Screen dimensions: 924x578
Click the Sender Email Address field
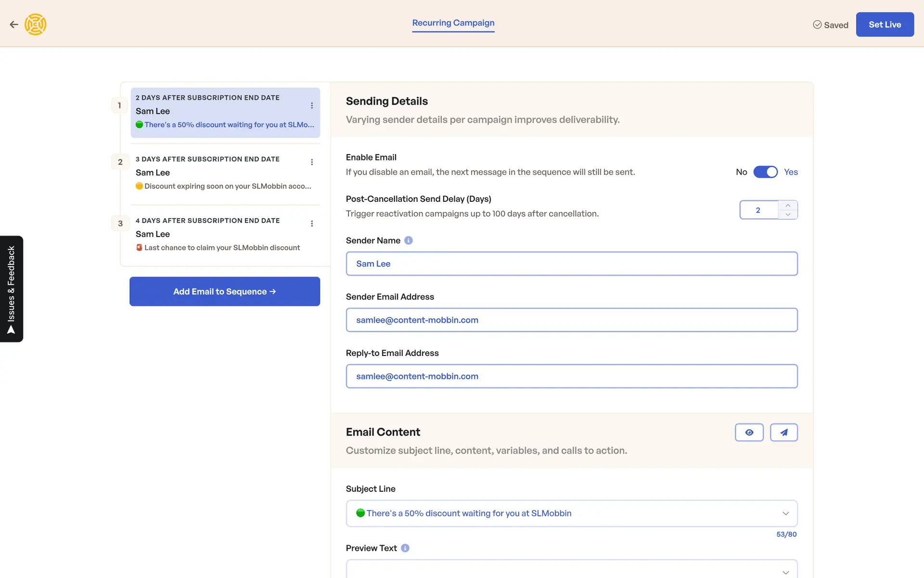pyautogui.click(x=571, y=320)
